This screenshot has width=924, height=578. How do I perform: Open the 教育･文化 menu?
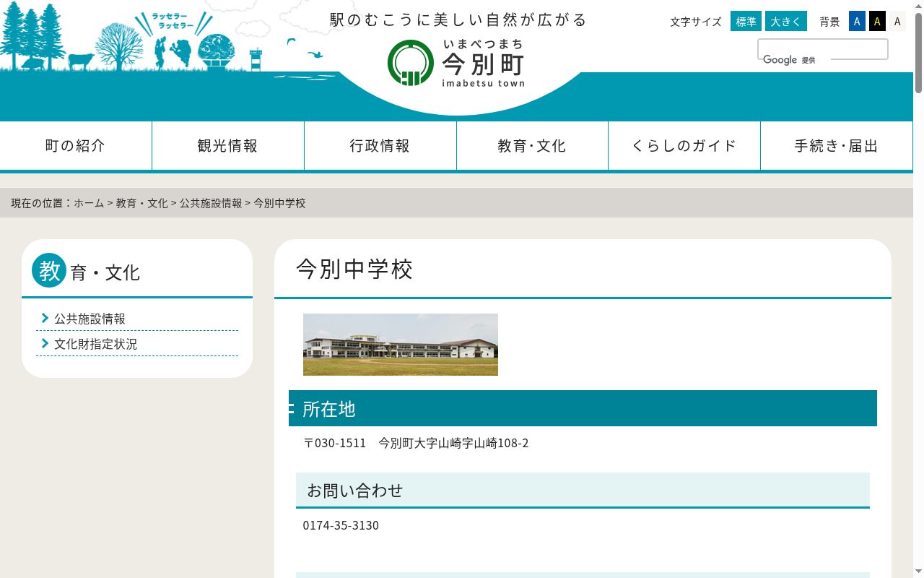click(532, 146)
